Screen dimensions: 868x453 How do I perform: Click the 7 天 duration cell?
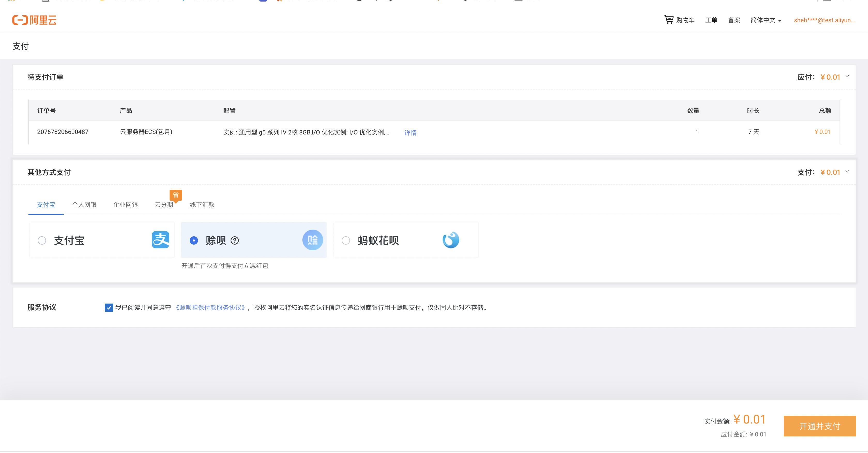[753, 132]
